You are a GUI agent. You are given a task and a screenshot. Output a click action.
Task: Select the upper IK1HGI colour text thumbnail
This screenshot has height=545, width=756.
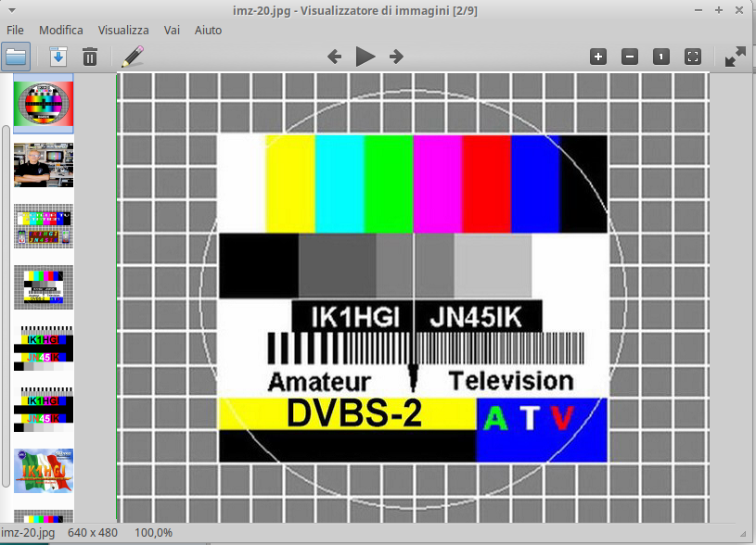[44, 349]
